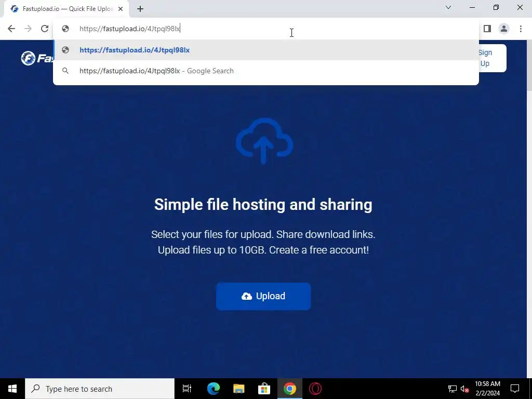The width and height of the screenshot is (532, 399).
Task: Click the large cloud upload graphic
Action: coord(264,141)
